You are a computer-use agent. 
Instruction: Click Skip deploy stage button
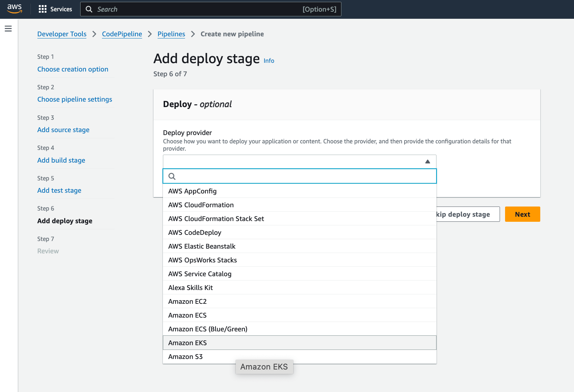click(468, 214)
